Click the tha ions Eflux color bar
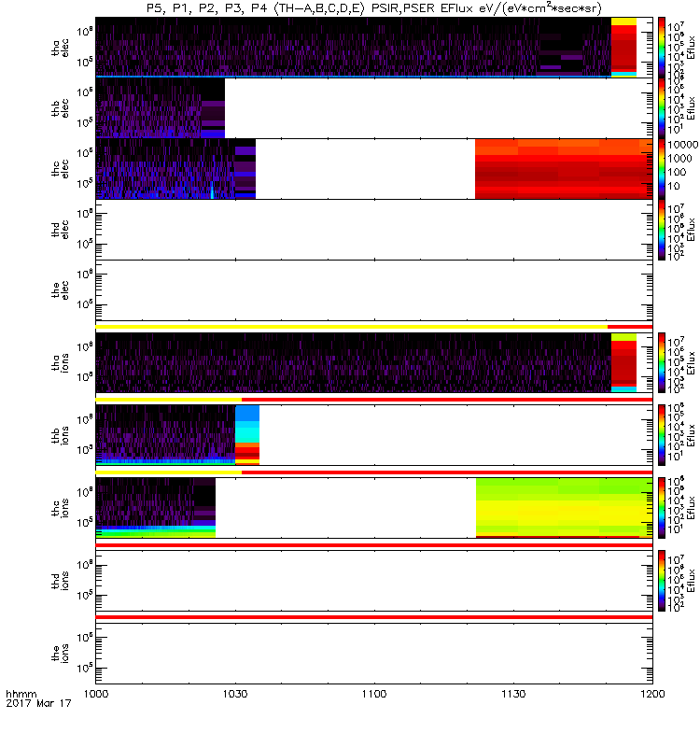This screenshot has height=747, width=700. [x=662, y=362]
